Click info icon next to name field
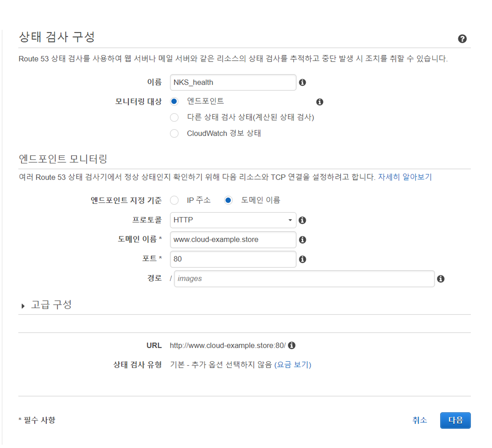 point(302,82)
